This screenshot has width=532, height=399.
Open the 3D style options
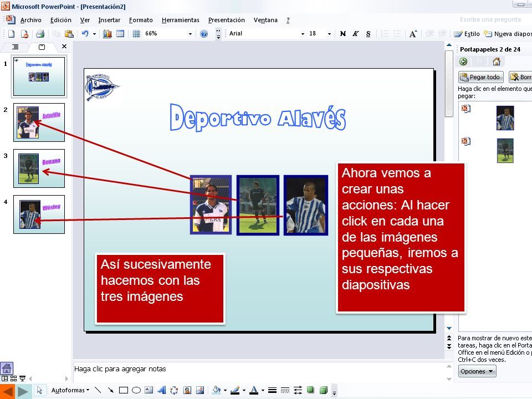tap(323, 390)
